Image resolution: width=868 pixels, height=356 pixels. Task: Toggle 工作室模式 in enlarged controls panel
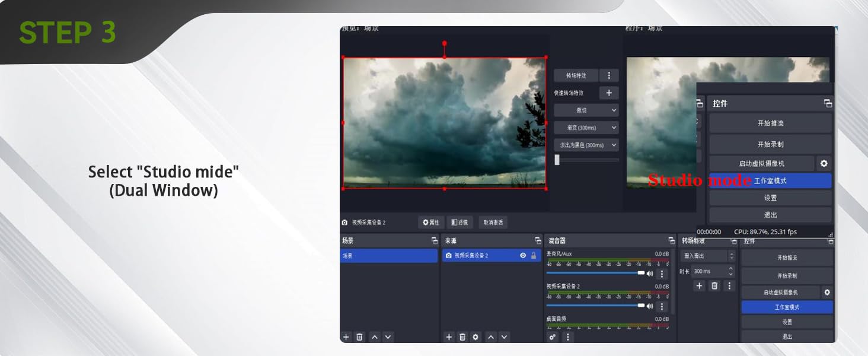click(x=770, y=180)
